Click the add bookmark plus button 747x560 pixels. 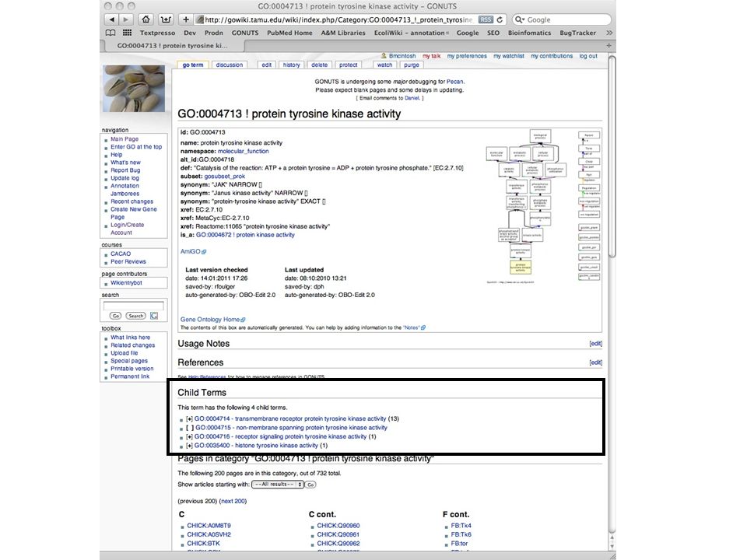tap(186, 19)
